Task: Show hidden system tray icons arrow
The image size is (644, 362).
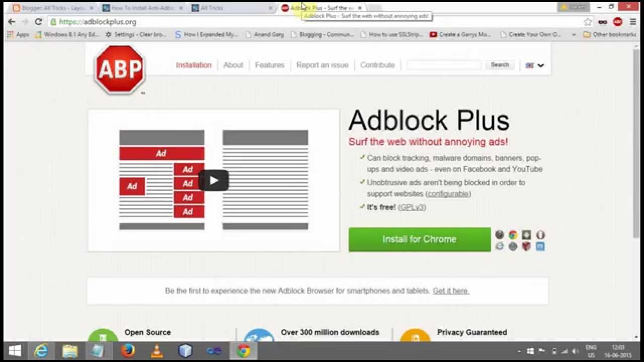Action: 519,351
